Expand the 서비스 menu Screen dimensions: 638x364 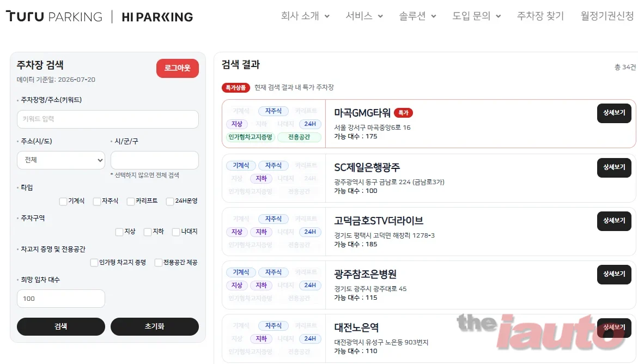point(364,16)
